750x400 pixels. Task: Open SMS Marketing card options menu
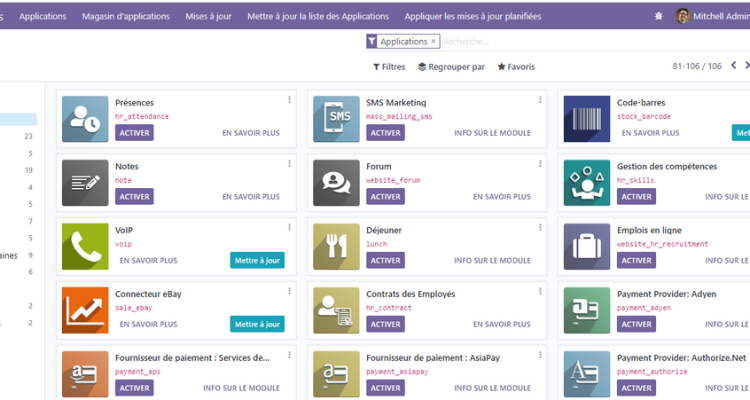pos(540,100)
